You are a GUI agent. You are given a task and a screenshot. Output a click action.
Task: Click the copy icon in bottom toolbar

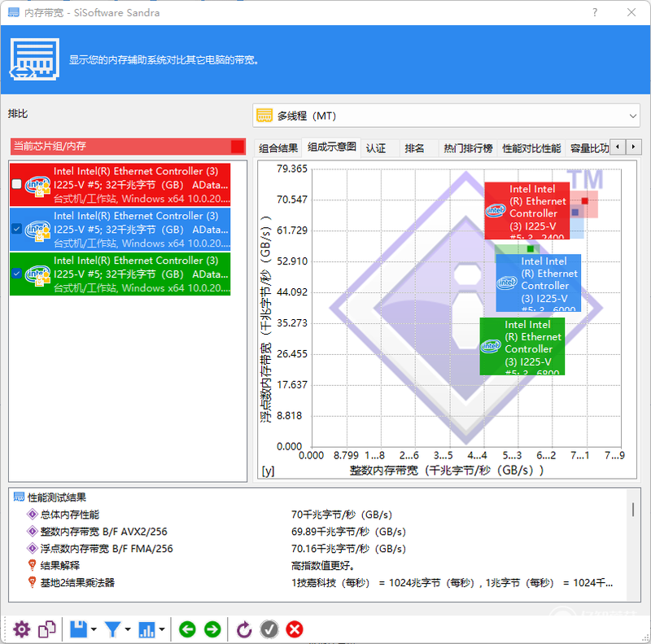coord(47,629)
